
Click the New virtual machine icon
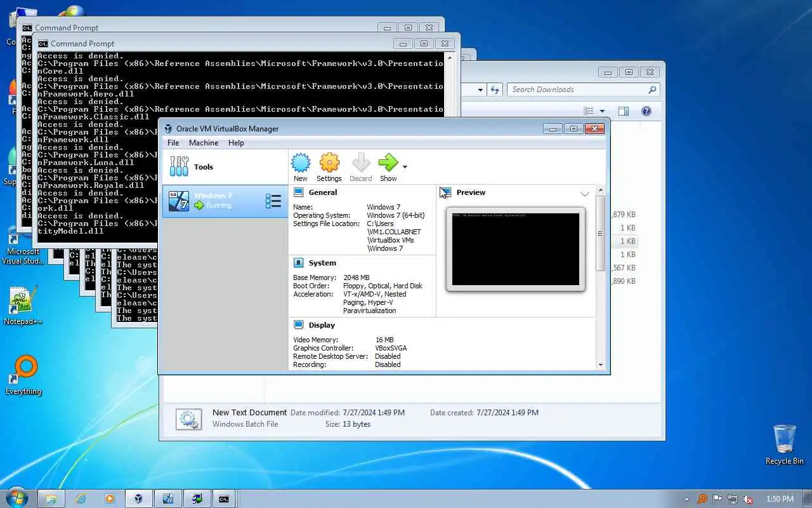tap(301, 163)
